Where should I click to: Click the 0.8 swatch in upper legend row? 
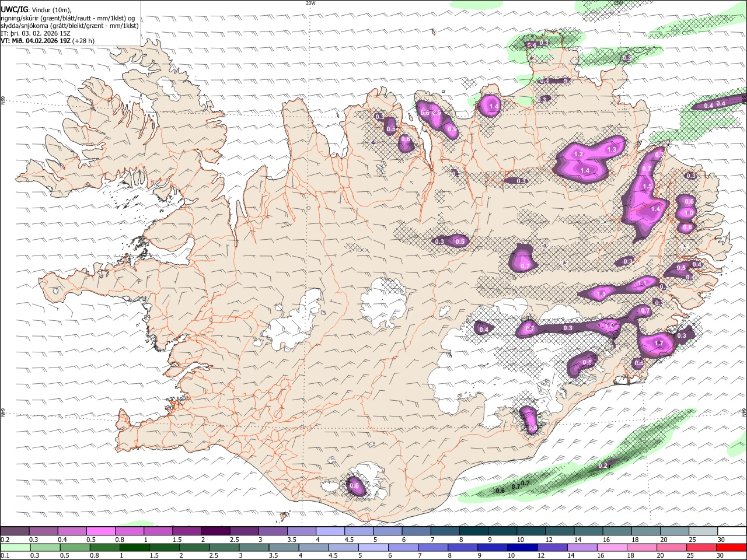[x=129, y=531]
